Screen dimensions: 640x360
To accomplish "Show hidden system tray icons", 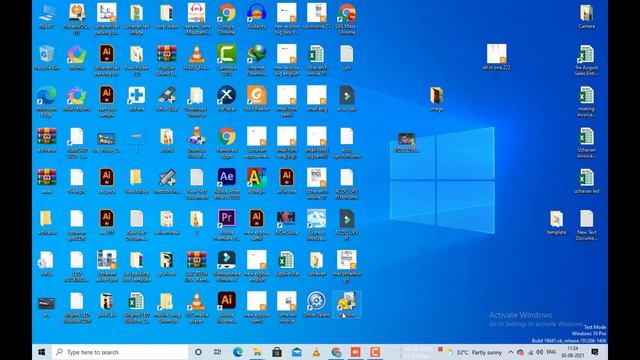I will pos(511,352).
